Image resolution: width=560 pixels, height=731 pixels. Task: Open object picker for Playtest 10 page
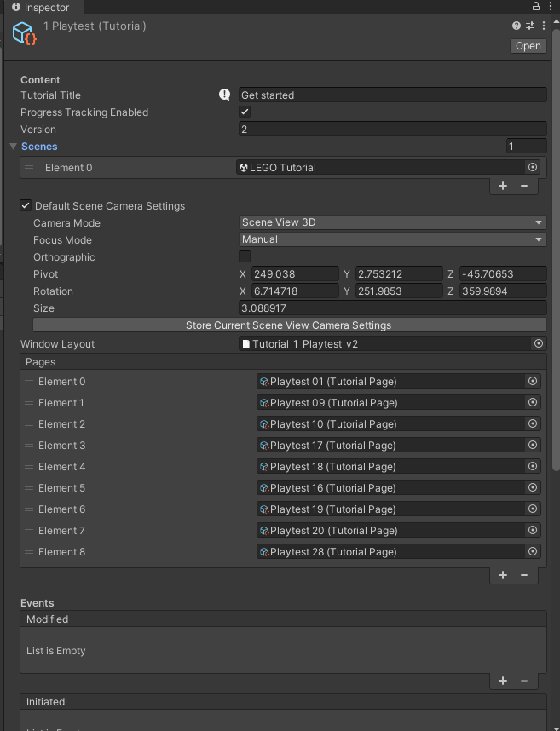(533, 423)
